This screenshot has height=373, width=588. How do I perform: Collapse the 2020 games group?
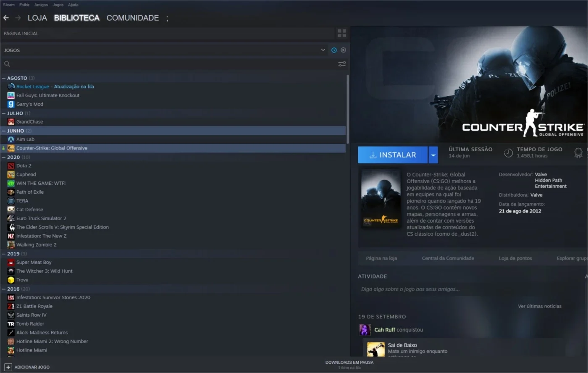tap(3, 157)
